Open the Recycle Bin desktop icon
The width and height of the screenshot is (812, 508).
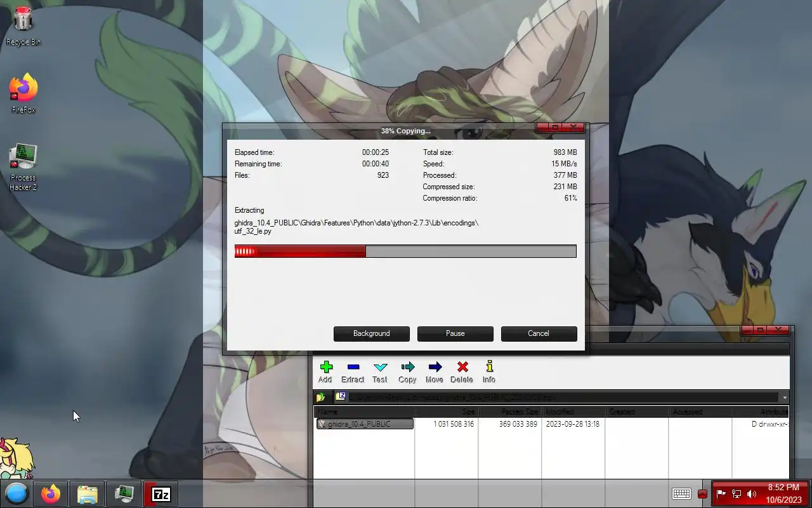[x=23, y=26]
